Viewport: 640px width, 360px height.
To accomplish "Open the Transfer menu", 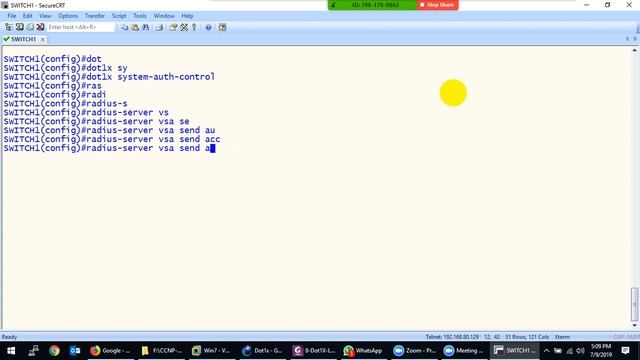I will pyautogui.click(x=95, y=16).
